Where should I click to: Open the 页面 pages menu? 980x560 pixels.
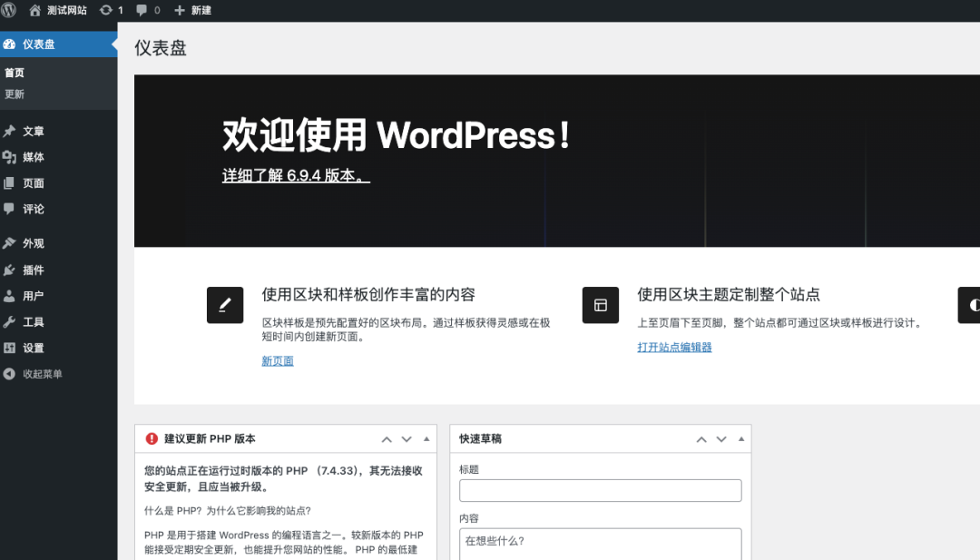click(x=59, y=183)
